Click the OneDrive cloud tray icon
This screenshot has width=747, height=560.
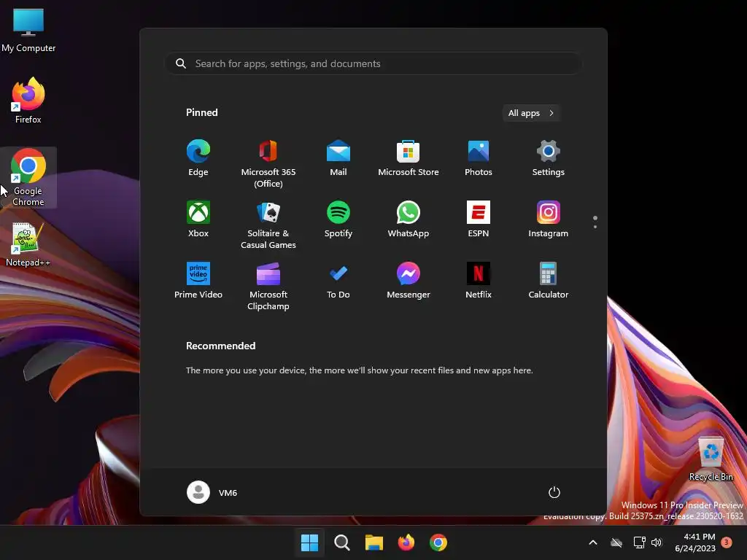pyautogui.click(x=616, y=542)
